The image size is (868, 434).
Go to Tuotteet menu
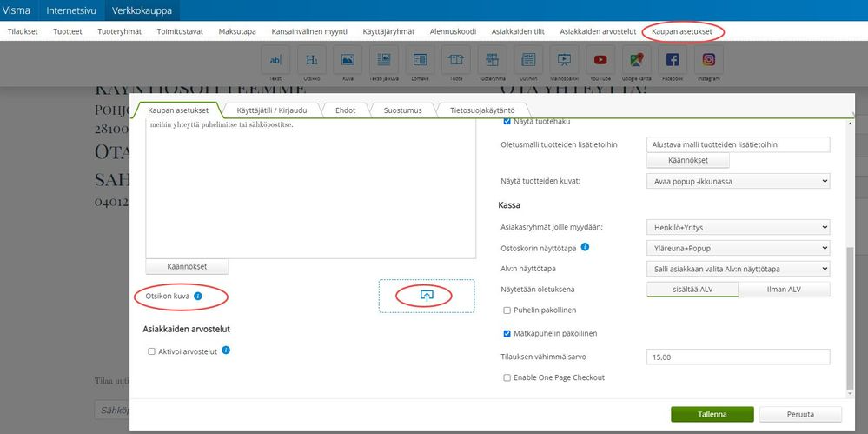tap(68, 31)
